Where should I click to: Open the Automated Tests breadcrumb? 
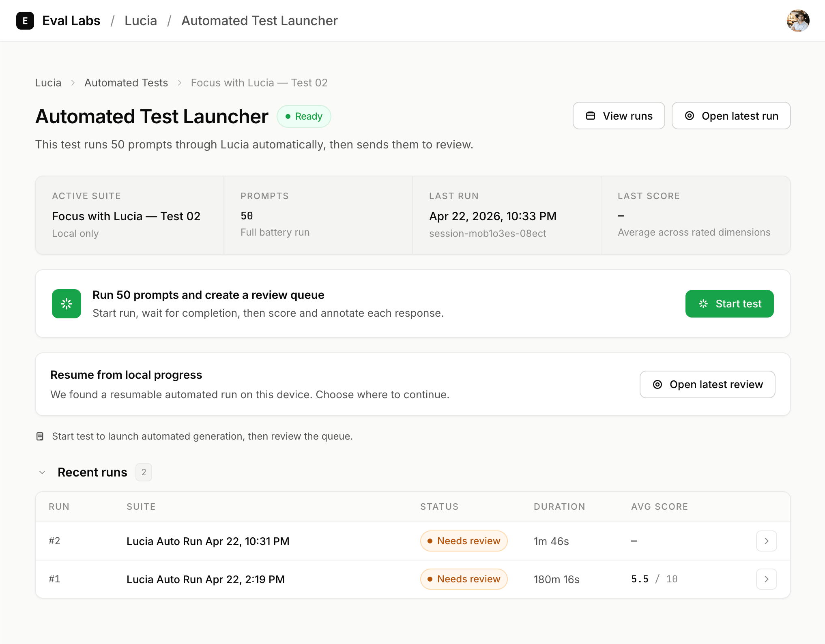(126, 83)
